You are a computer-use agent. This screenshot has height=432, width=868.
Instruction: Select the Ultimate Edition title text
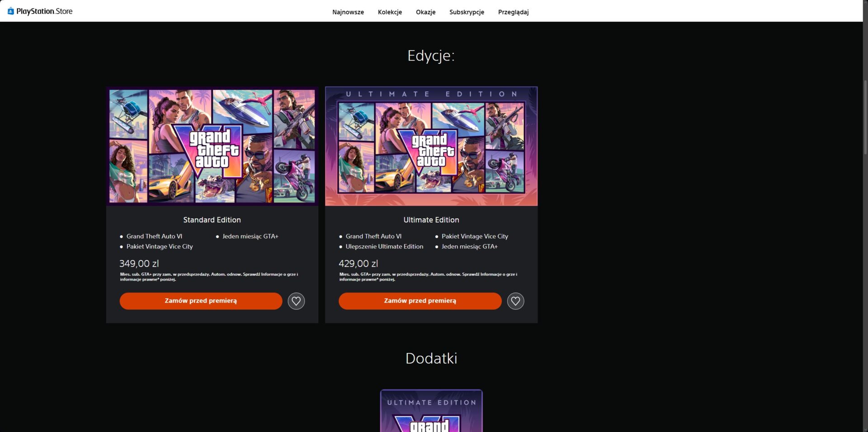pyautogui.click(x=431, y=220)
